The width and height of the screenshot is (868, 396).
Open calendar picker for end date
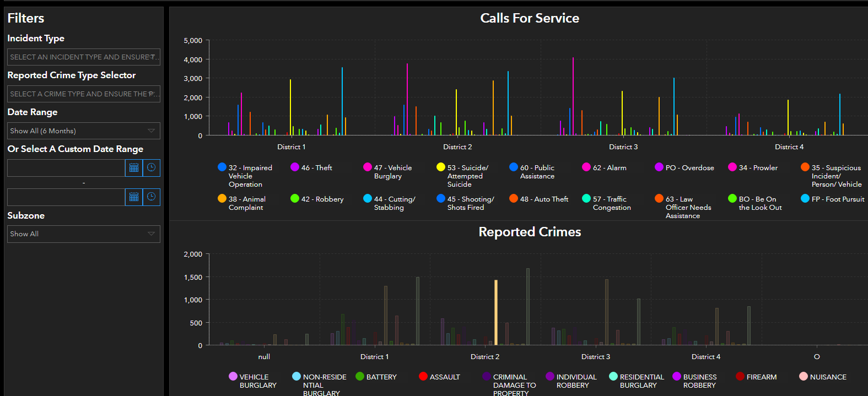coord(134,197)
